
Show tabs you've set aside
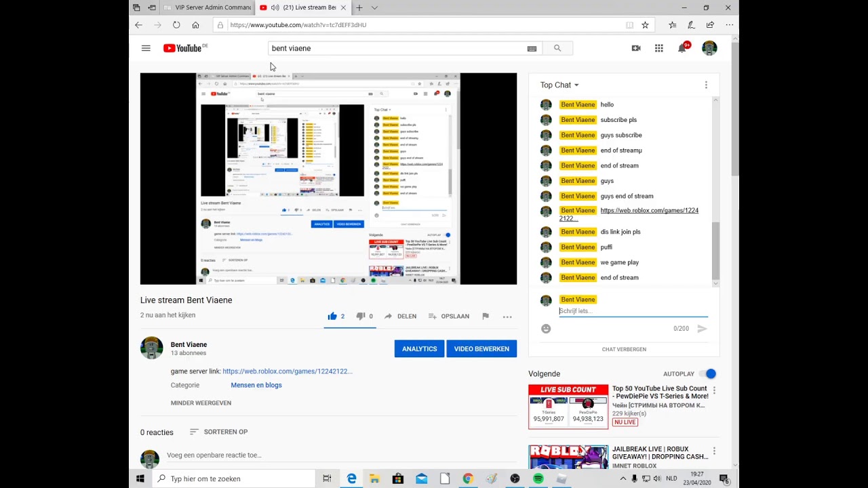click(x=136, y=7)
